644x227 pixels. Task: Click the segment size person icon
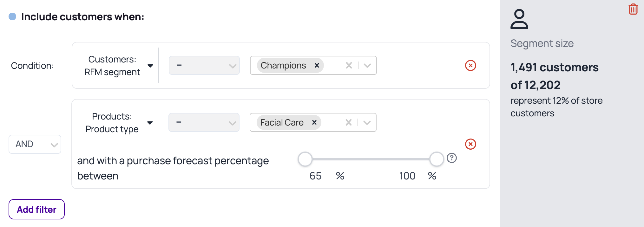[519, 19]
